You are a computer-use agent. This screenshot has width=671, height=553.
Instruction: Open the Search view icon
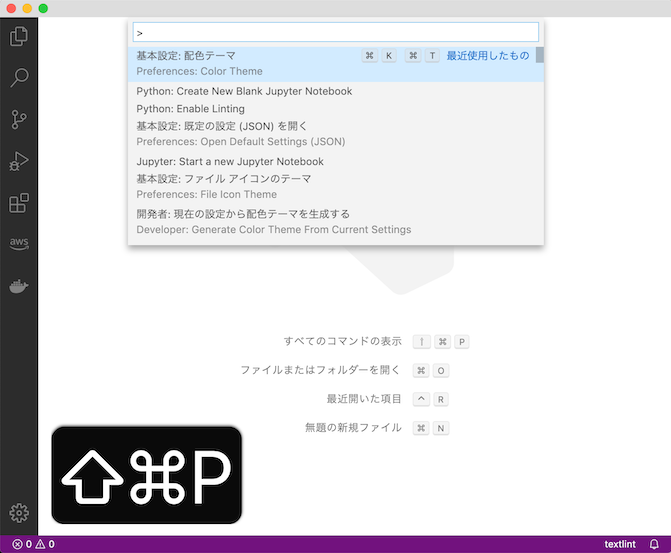[x=19, y=77]
